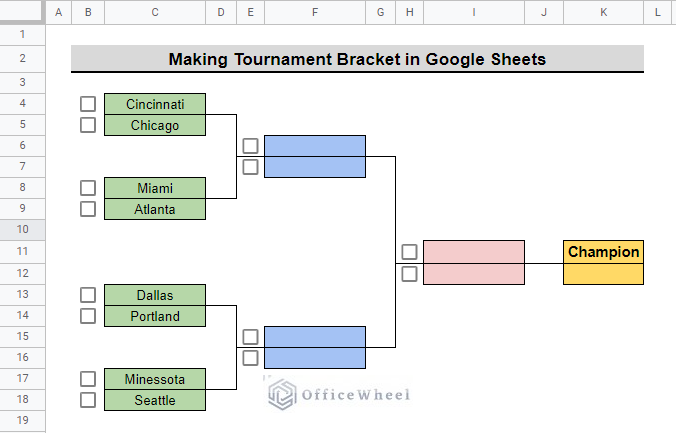This screenshot has height=433, width=676.
Task: Tick the checkbox next to Portland
Action: (88, 316)
